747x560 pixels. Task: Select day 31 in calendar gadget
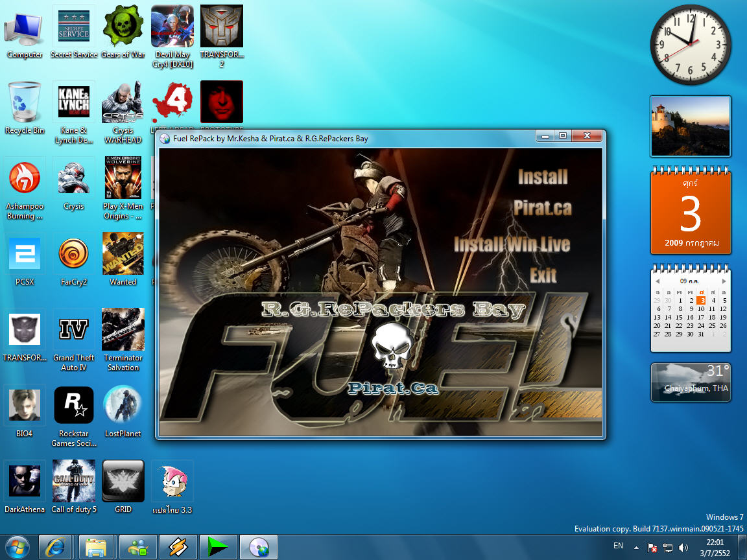pyautogui.click(x=701, y=334)
